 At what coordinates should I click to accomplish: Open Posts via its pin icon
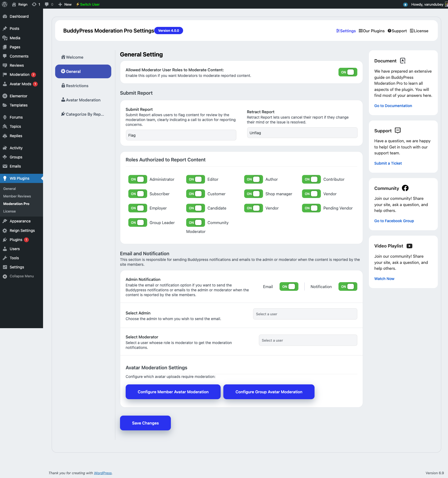[x=5, y=29]
